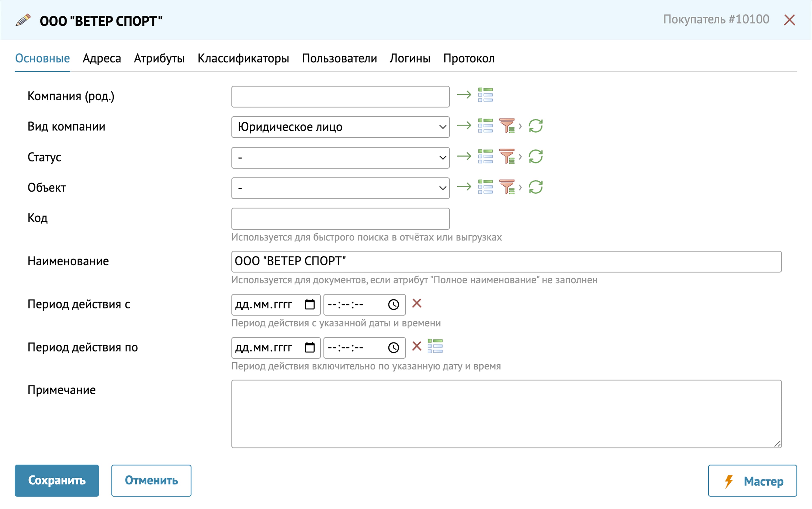The width and height of the screenshot is (812, 509).
Task: Click green arrow next to Объект dropdown
Action: [464, 187]
